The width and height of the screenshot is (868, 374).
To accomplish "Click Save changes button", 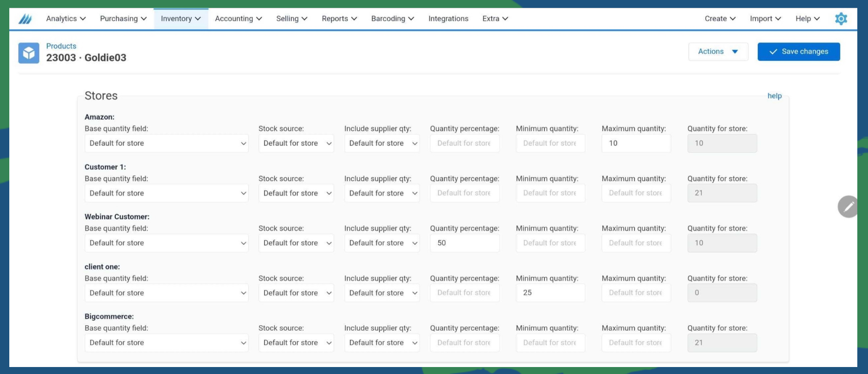I will point(799,52).
